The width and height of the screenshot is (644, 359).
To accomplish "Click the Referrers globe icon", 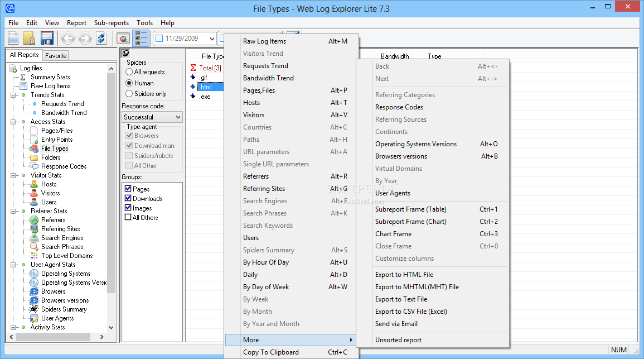I will tap(34, 220).
